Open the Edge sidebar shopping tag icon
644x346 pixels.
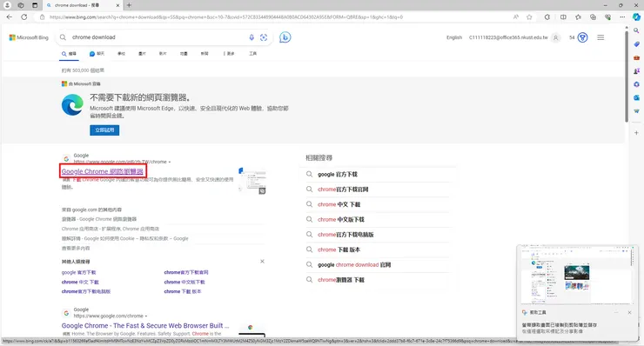tap(636, 44)
